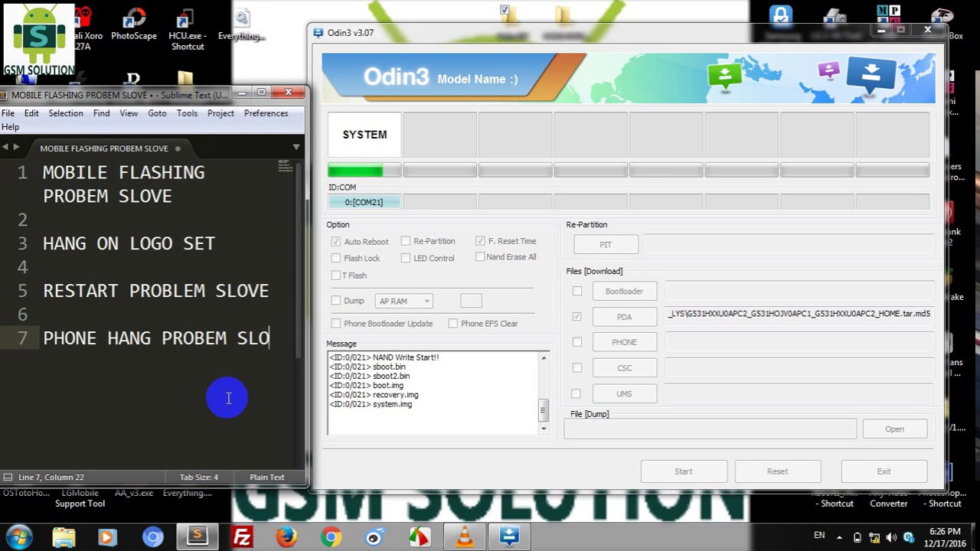Enable the Flash Lock option
Screen dimensions: 980x551
coord(335,258)
